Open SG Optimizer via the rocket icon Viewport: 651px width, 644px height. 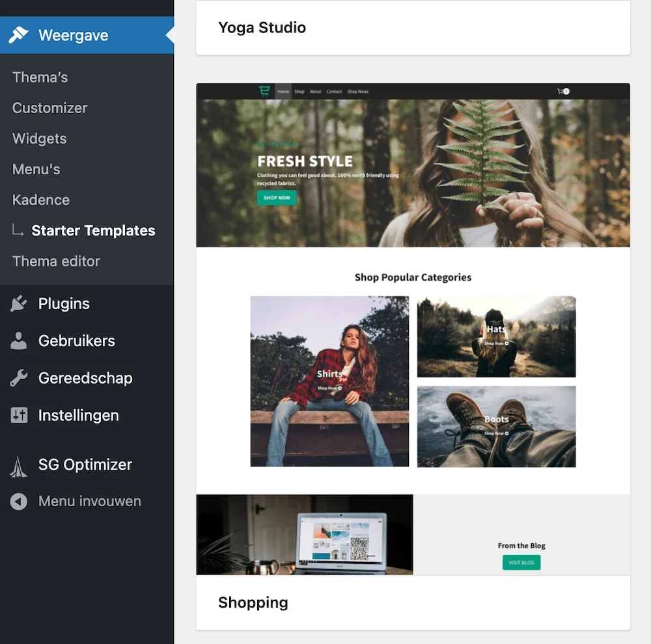[18, 464]
